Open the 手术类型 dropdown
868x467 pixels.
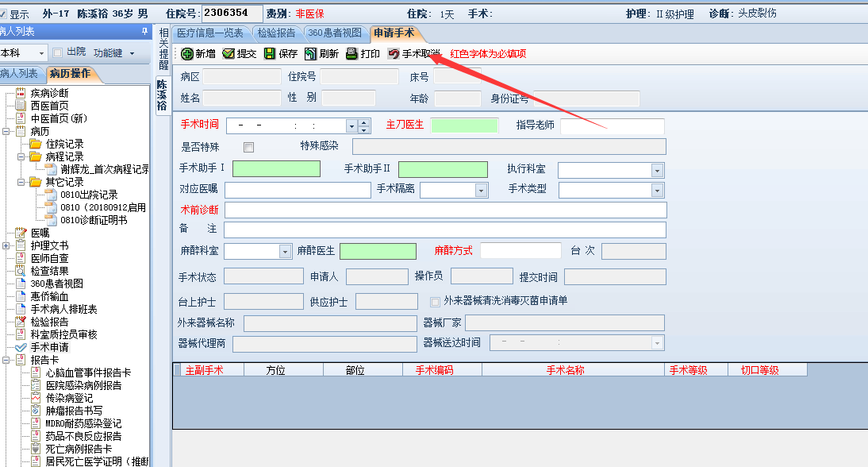tap(657, 191)
